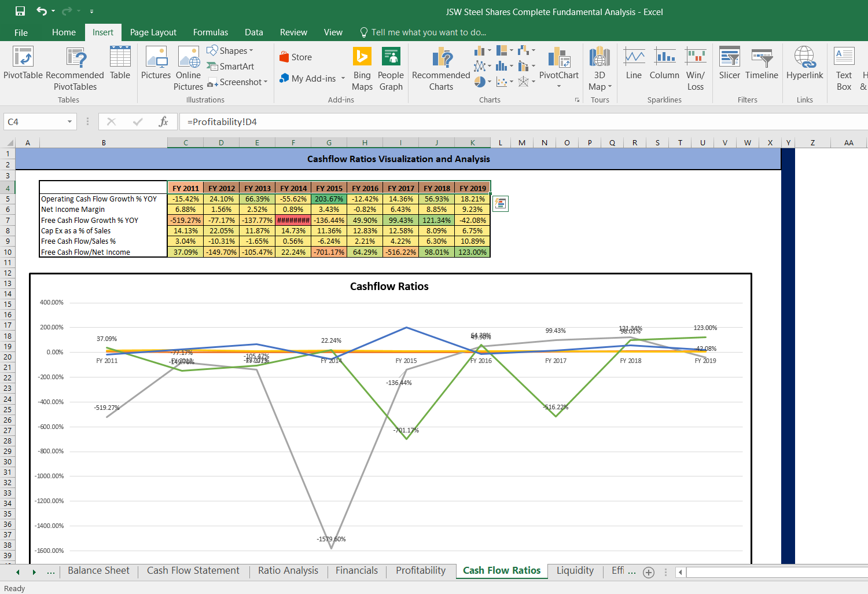The width and height of the screenshot is (868, 594).
Task: Expand the undo history dropdown arrow
Action: pyautogui.click(x=53, y=12)
